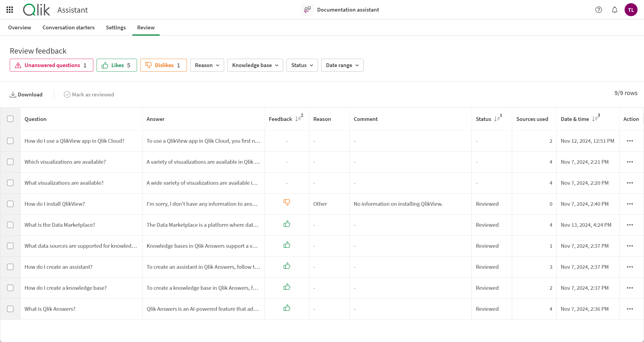
Task: Click the Dislikes filter button
Action: [x=163, y=65]
